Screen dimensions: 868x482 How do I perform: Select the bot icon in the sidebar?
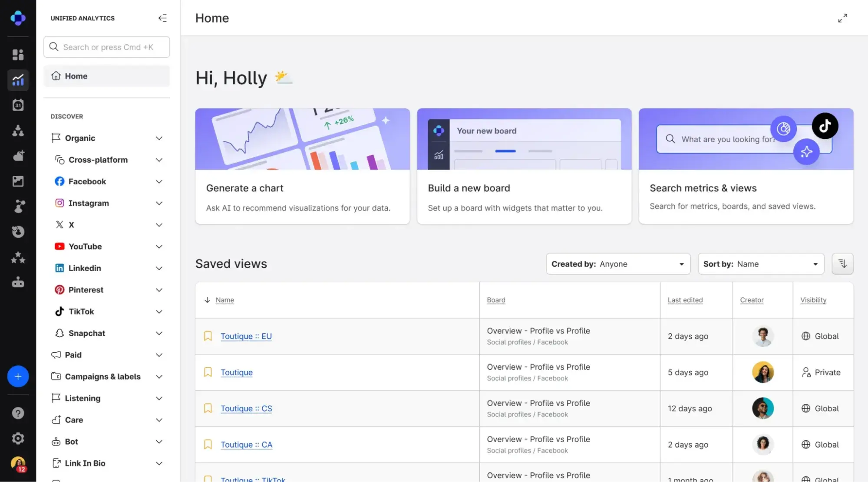pos(18,282)
